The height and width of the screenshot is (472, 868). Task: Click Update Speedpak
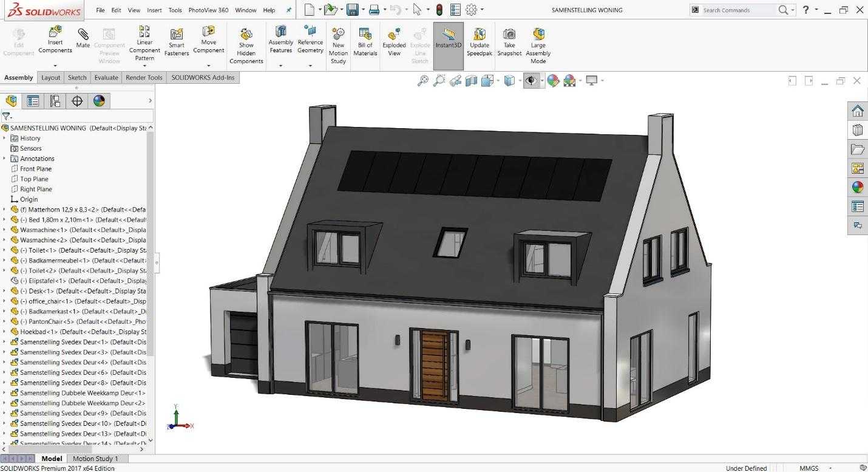point(480,42)
